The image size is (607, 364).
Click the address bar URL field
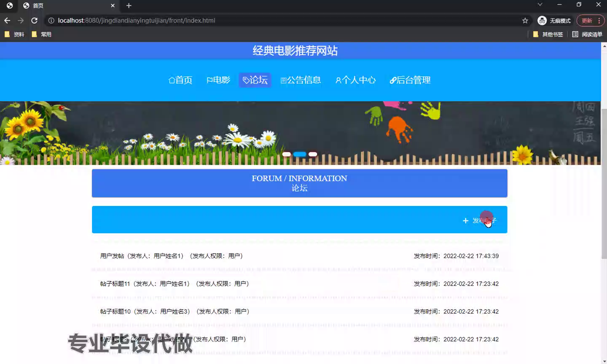pyautogui.click(x=287, y=20)
